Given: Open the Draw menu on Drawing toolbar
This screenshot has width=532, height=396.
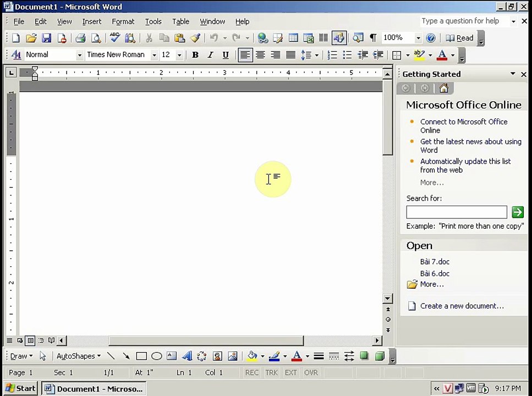Looking at the screenshot, I should (x=21, y=356).
